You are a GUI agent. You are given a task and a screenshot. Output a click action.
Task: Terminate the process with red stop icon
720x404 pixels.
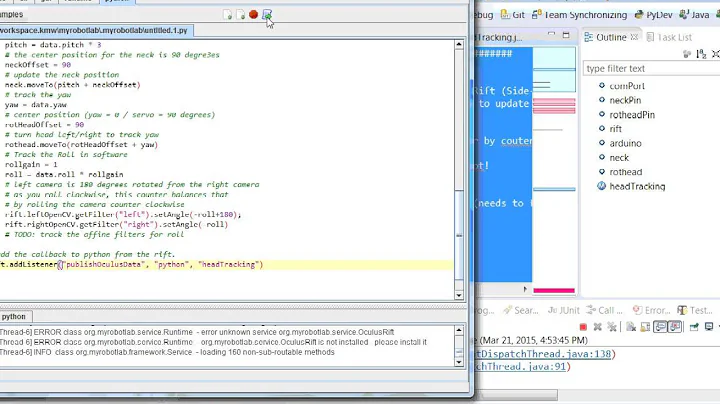583,327
